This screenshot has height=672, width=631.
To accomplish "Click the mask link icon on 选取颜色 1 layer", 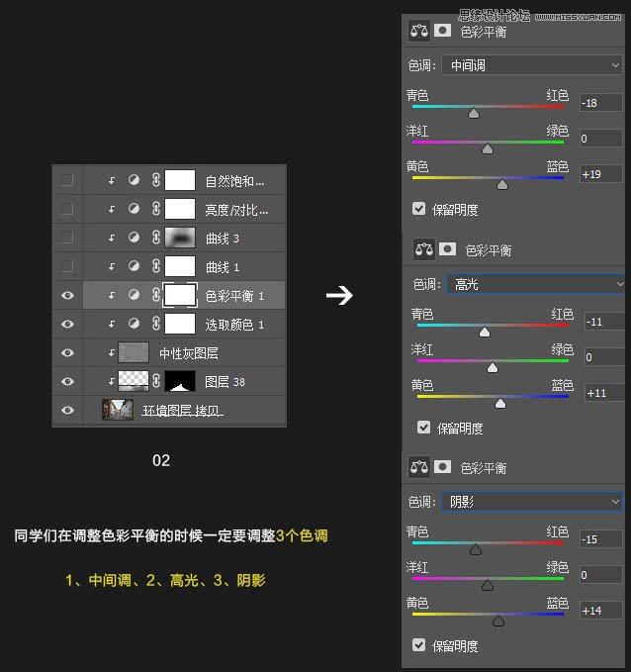I will click(156, 324).
